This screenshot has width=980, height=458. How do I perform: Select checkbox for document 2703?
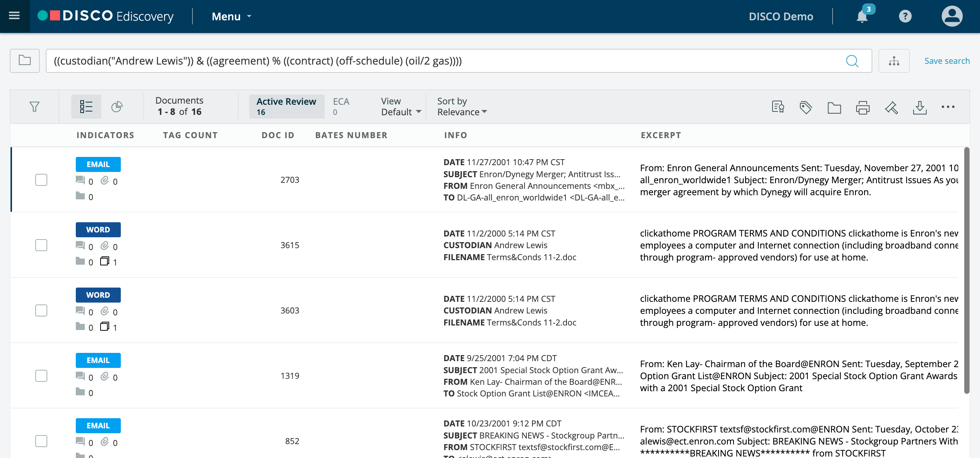[41, 180]
